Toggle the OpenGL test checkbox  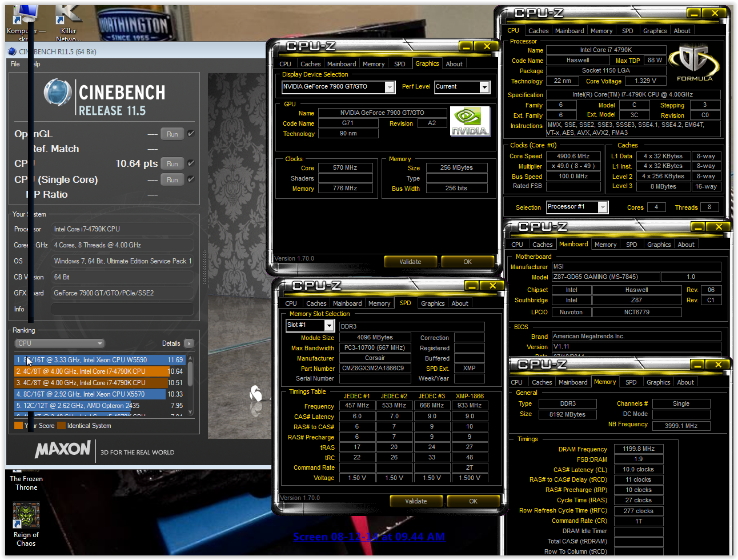coord(191,134)
